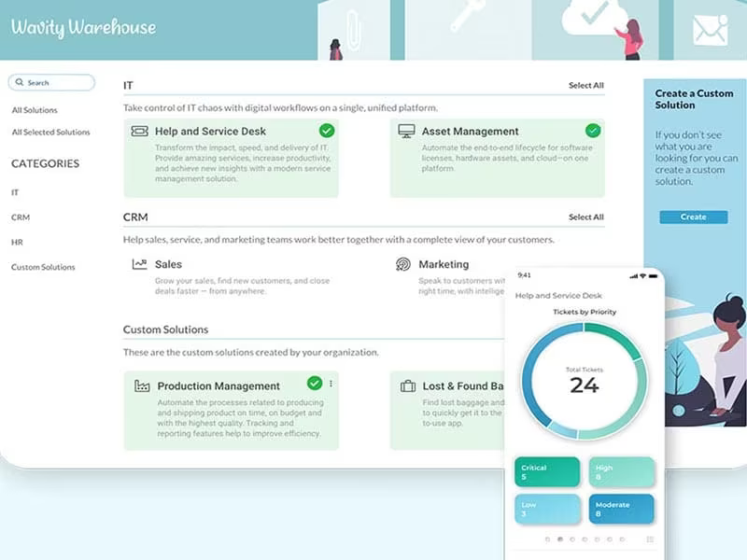747x560 pixels.
Task: Click the magnifier icon in the search box
Action: pyautogui.click(x=20, y=82)
